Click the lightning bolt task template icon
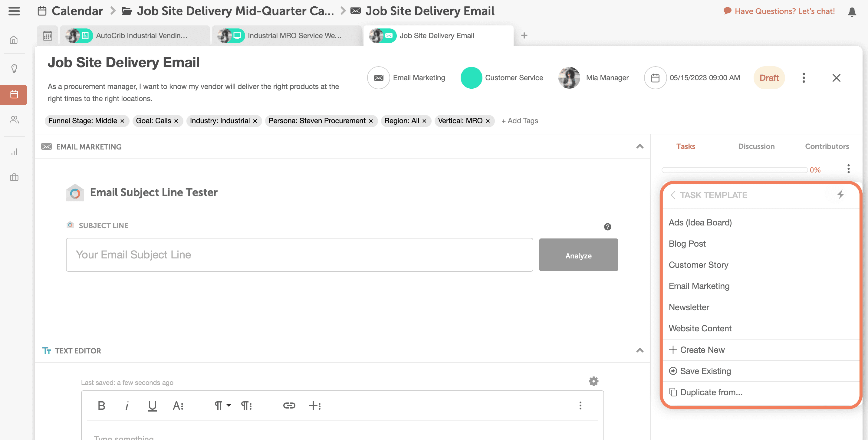This screenshot has height=440, width=868. coord(841,194)
